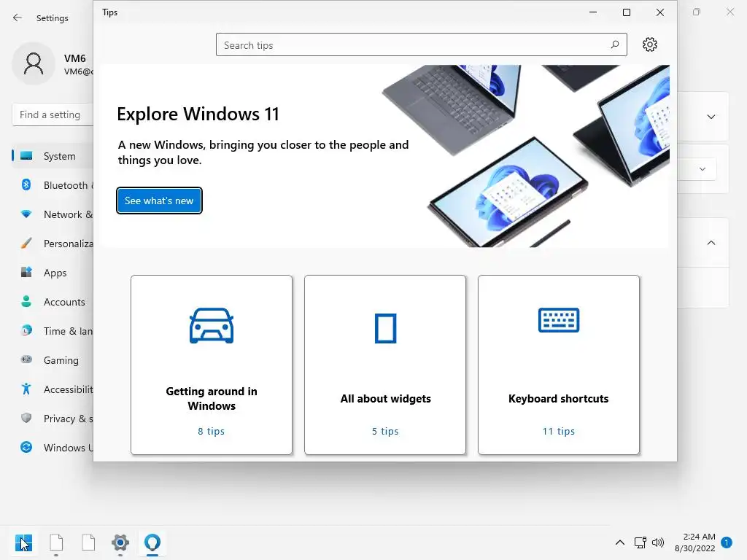The height and width of the screenshot is (560, 747).
Task: Click the VM6 account name
Action: pos(75,58)
